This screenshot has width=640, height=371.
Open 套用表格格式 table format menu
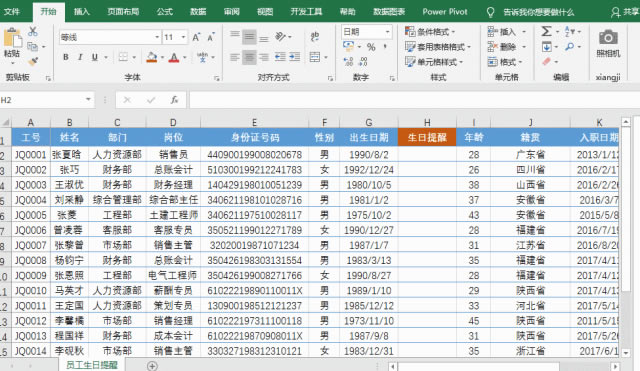(438, 47)
